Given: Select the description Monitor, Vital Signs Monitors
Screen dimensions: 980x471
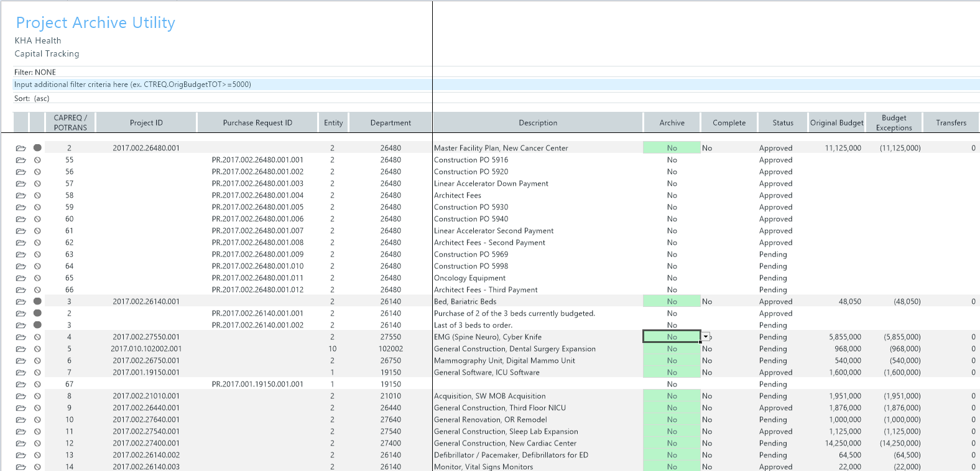Looking at the screenshot, I should click(483, 467).
